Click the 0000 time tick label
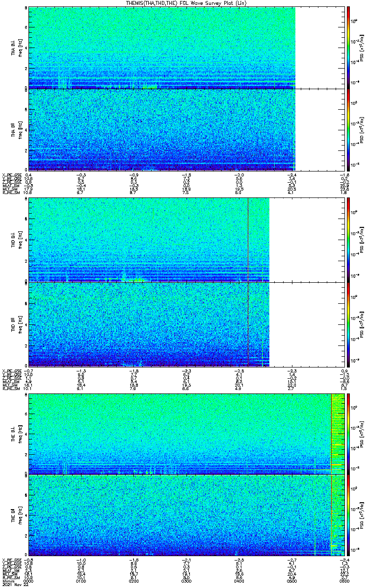 pos(28,581)
